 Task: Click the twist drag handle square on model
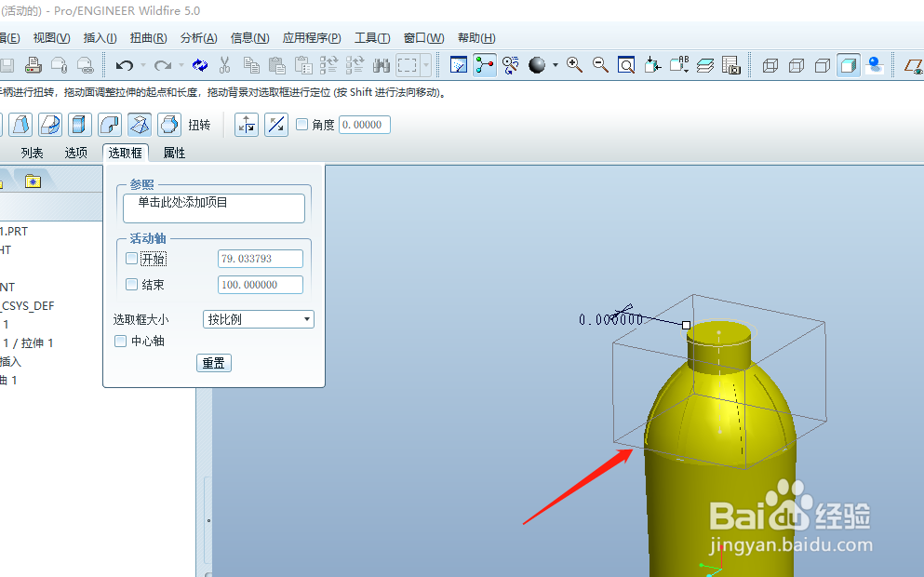coord(686,325)
